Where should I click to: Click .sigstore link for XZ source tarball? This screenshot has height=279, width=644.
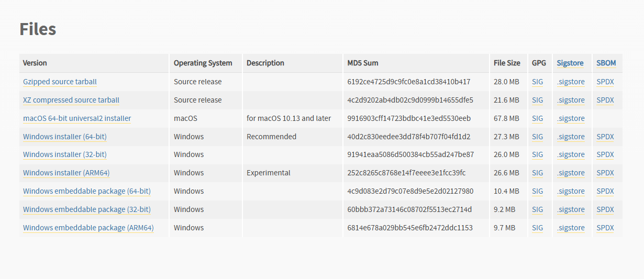[x=571, y=100]
